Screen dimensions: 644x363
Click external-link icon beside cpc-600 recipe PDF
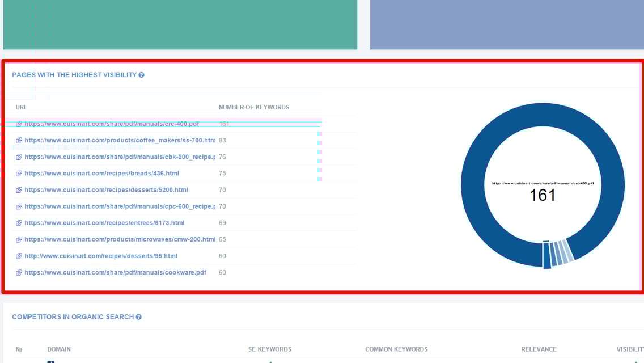click(19, 206)
